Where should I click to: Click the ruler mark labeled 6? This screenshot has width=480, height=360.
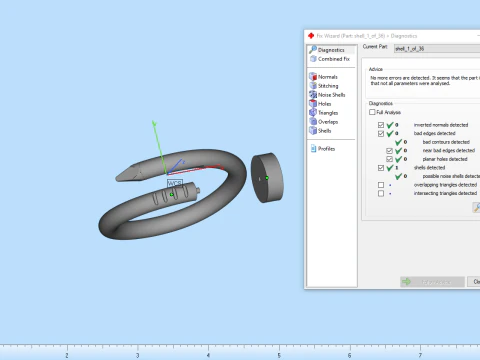tap(349, 355)
